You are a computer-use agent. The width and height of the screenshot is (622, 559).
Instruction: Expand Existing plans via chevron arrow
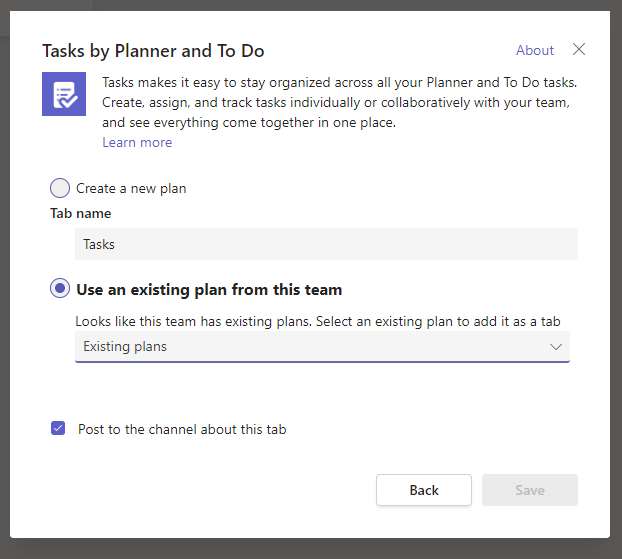click(x=556, y=347)
